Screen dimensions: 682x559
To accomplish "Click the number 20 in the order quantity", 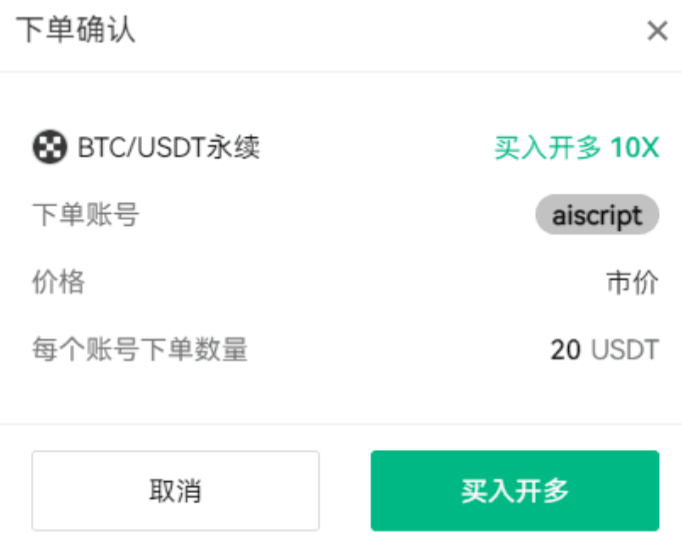I will (565, 350).
